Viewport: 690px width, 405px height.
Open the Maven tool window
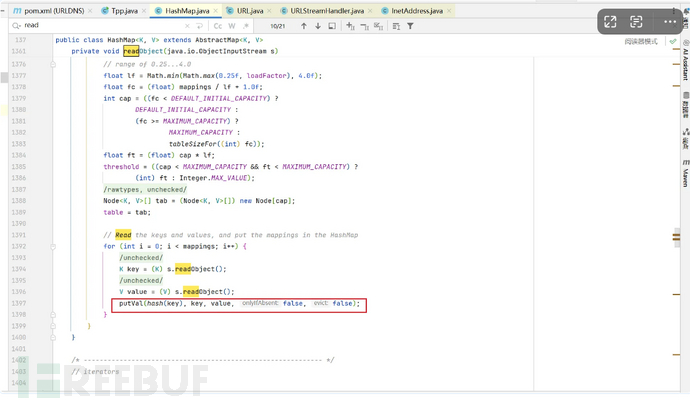[x=684, y=178]
